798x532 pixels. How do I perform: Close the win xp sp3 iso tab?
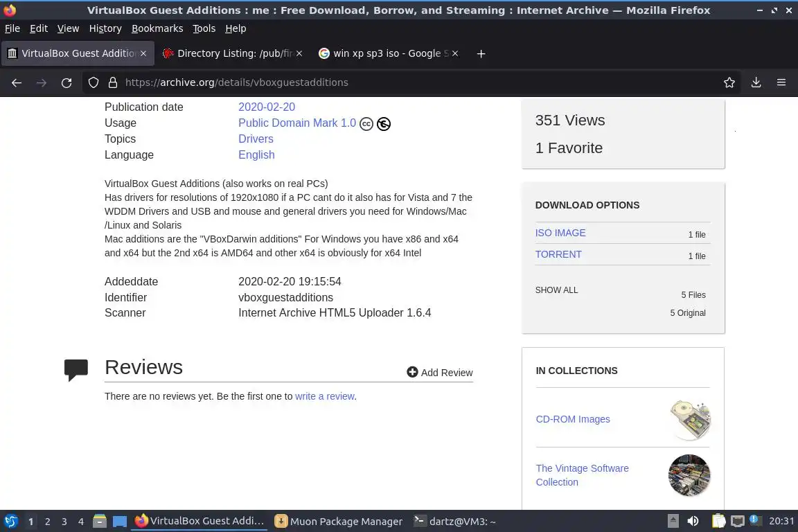[x=455, y=53]
